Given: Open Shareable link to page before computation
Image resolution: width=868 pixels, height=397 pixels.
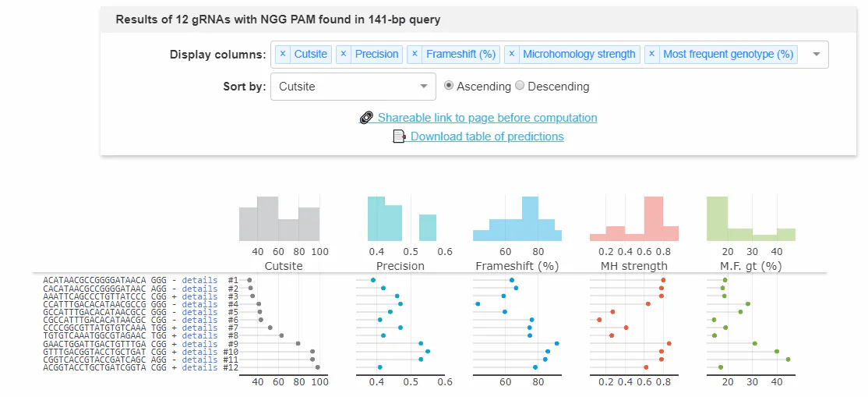Looking at the screenshot, I should [487, 118].
